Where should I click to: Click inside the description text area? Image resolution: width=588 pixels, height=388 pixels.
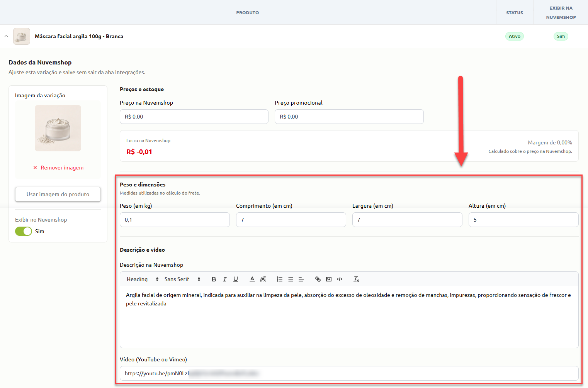click(349, 317)
